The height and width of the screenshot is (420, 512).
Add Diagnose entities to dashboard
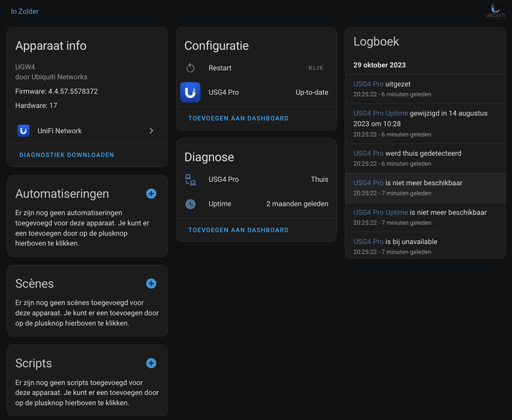point(238,230)
